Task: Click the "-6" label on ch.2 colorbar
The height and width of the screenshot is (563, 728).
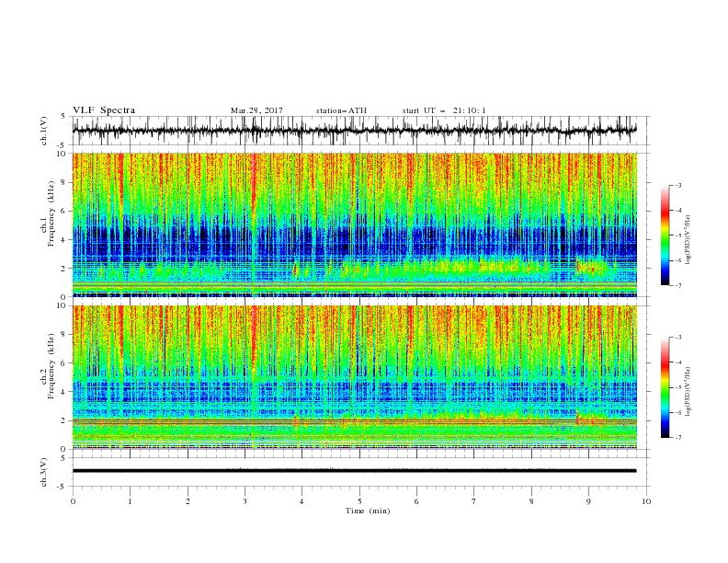Action: [678, 412]
